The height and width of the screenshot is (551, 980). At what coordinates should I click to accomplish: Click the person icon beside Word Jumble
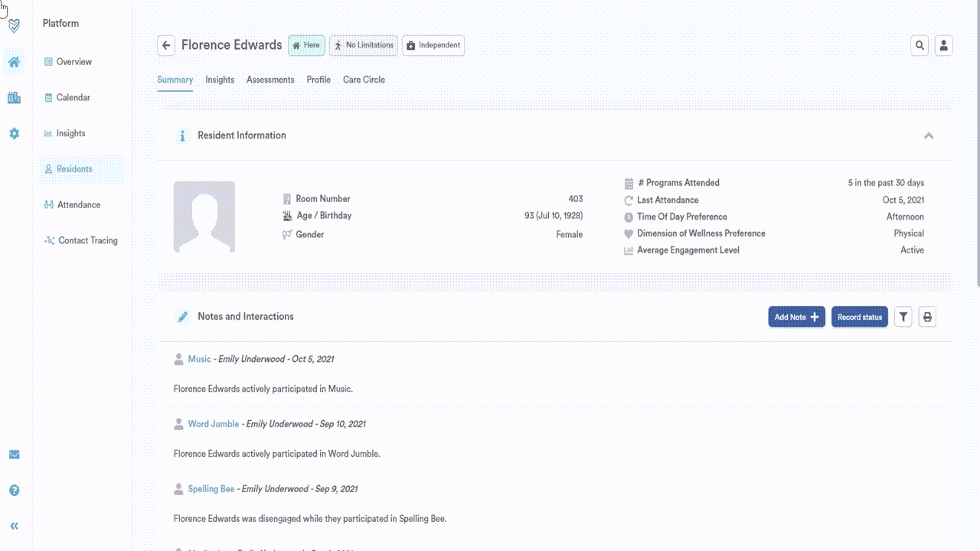pos(179,424)
